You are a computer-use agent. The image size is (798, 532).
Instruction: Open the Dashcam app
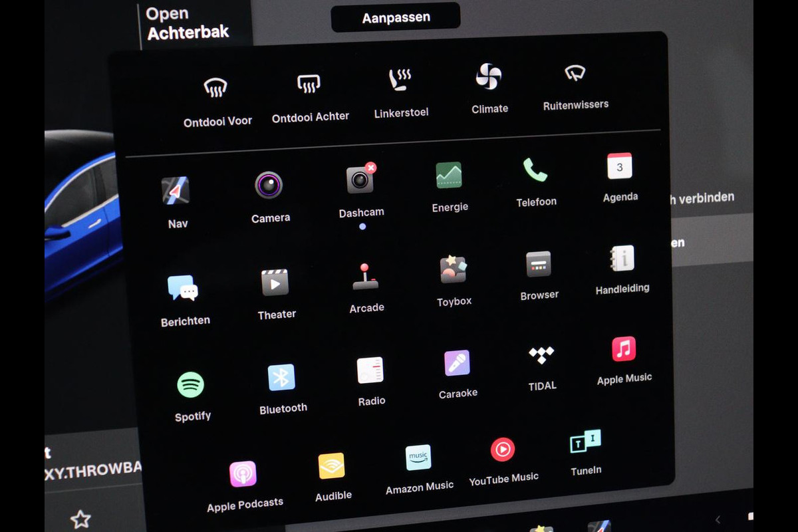pyautogui.click(x=360, y=180)
